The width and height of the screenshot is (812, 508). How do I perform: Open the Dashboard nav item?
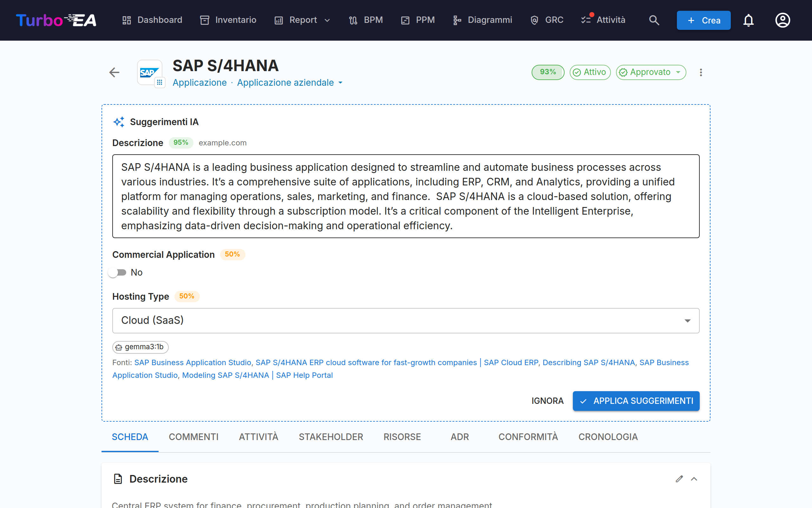click(x=152, y=20)
